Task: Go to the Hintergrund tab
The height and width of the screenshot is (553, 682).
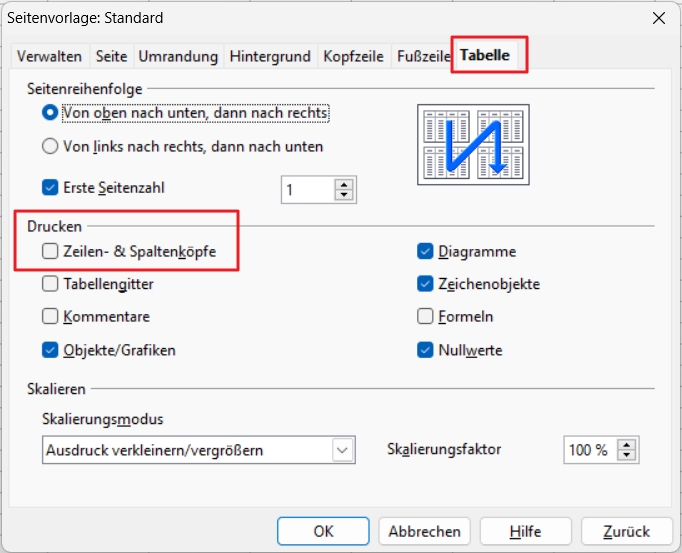Action: tap(270, 56)
